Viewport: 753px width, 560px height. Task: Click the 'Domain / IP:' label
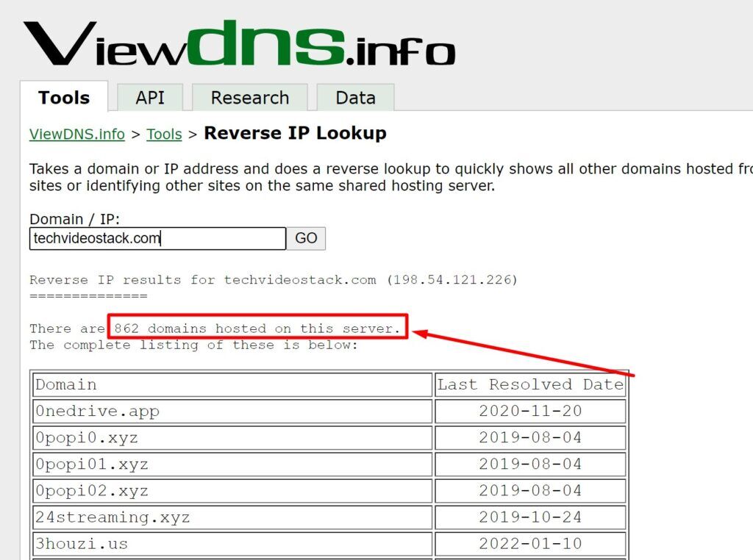[x=74, y=219]
